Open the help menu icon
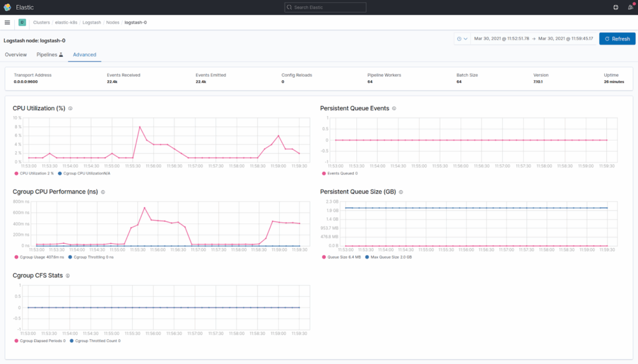Viewport: 638px width, 364px height. [616, 7]
